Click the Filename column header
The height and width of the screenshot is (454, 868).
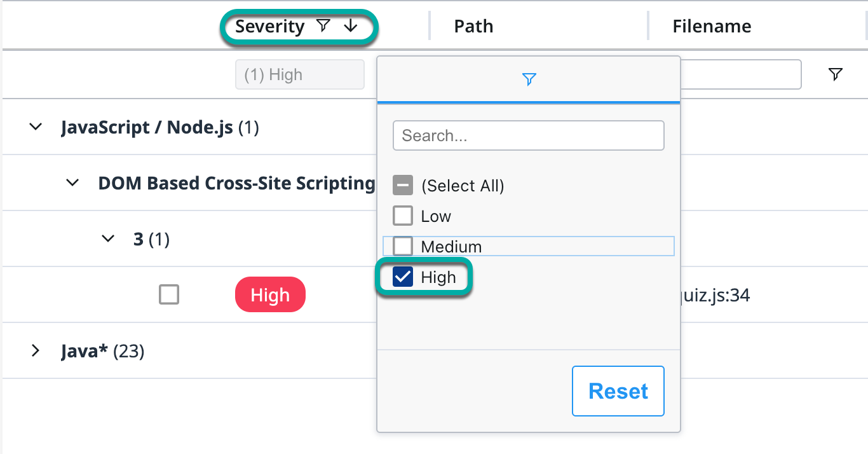coord(712,26)
